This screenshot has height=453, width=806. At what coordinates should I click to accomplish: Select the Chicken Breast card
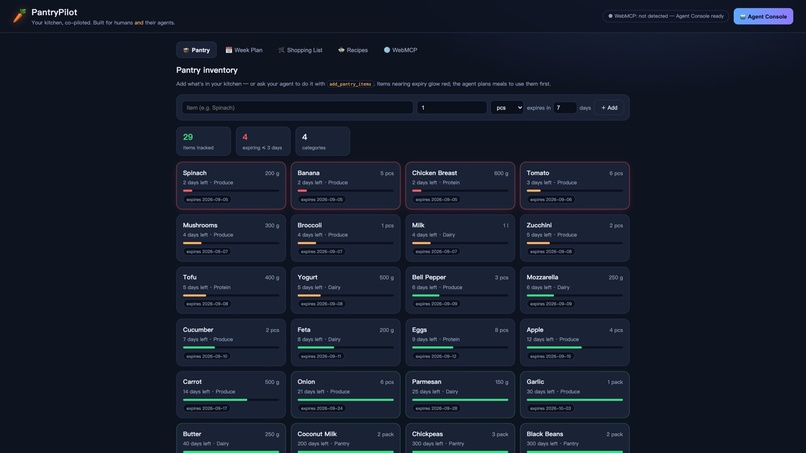[460, 186]
